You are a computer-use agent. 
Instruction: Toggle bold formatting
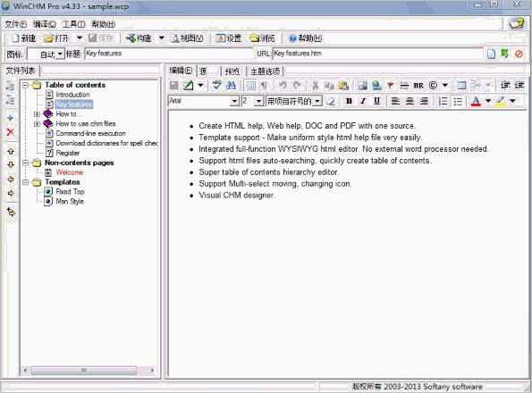tap(349, 101)
